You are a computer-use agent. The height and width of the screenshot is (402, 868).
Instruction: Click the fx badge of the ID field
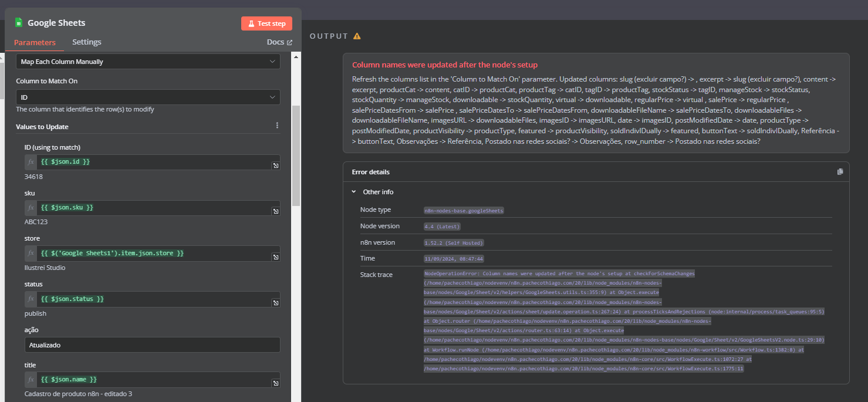[31, 162]
